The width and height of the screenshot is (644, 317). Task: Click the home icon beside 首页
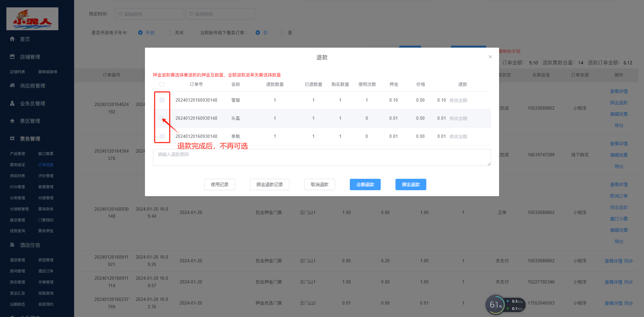12,39
